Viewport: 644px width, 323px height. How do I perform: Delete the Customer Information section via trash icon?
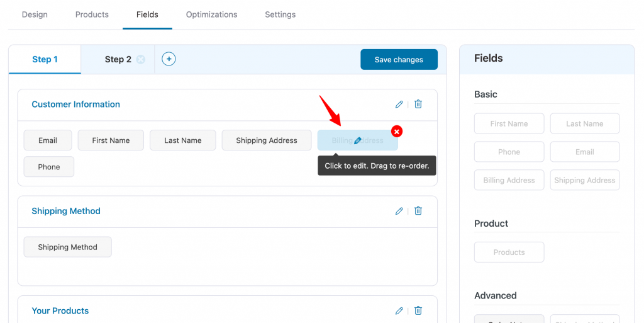coord(418,104)
